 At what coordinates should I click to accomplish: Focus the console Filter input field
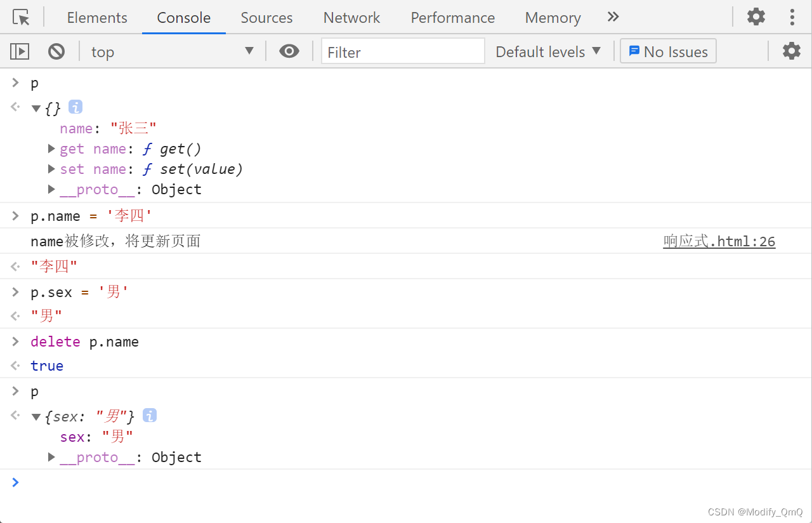click(403, 51)
